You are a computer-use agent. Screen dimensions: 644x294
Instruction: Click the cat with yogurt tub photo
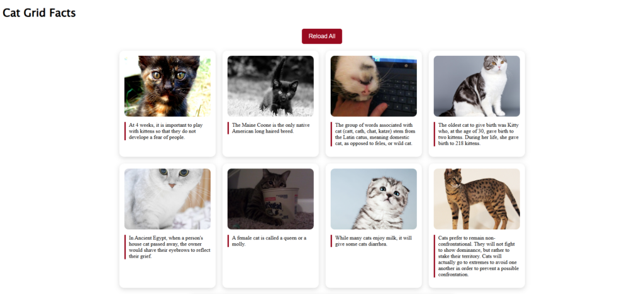click(x=270, y=199)
